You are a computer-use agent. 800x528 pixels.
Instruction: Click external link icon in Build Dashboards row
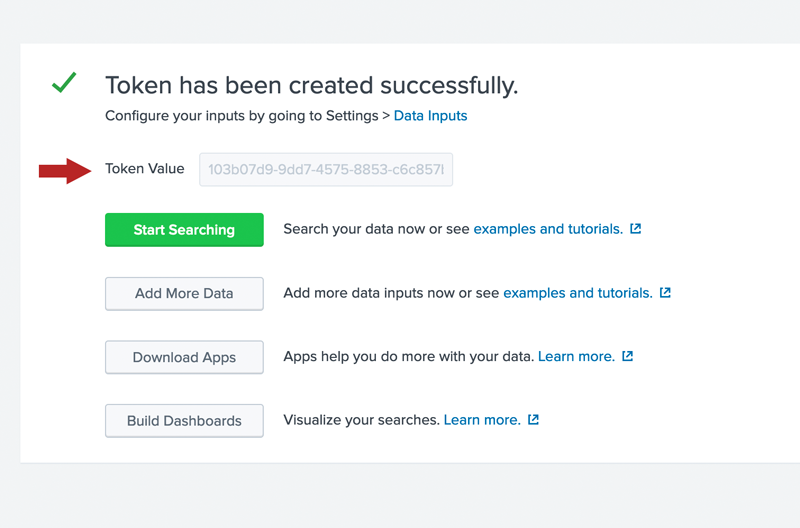pyautogui.click(x=534, y=420)
